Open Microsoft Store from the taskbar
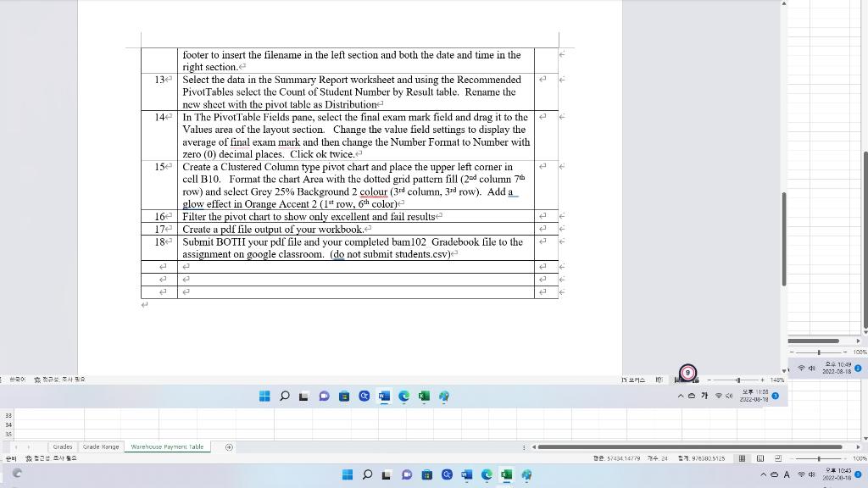 [426, 475]
